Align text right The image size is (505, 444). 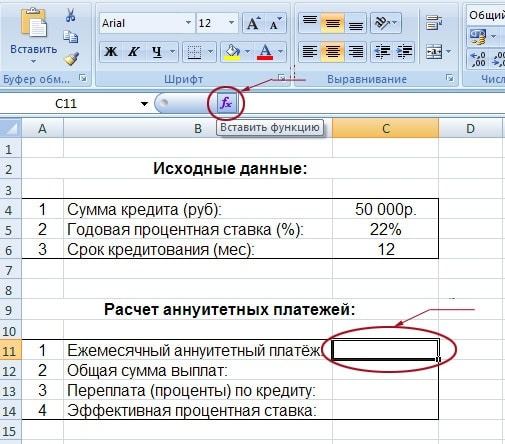355,52
